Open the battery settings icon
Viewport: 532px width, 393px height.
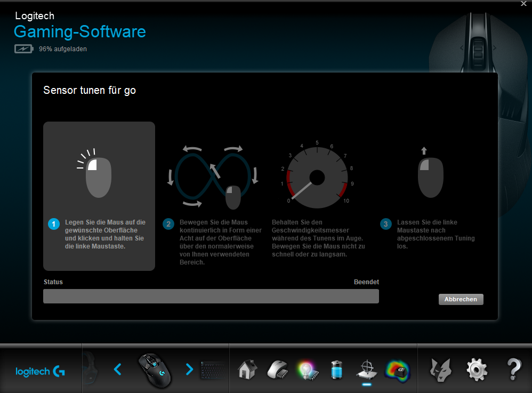[336, 370]
